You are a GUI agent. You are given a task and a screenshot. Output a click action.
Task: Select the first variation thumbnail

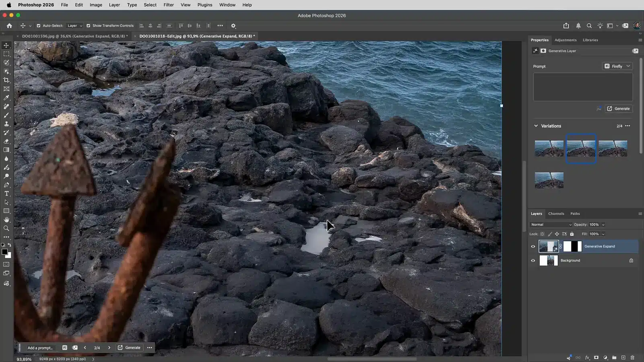pos(549,149)
